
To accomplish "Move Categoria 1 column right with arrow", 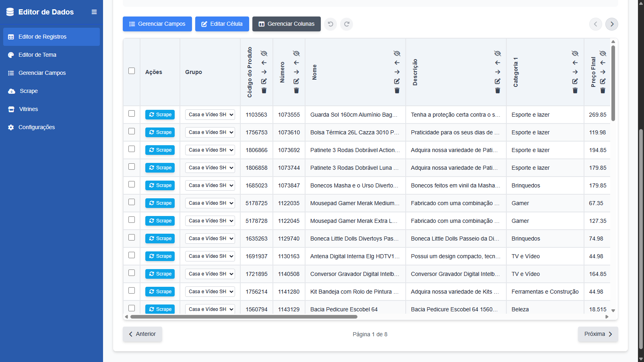I will pyautogui.click(x=575, y=72).
